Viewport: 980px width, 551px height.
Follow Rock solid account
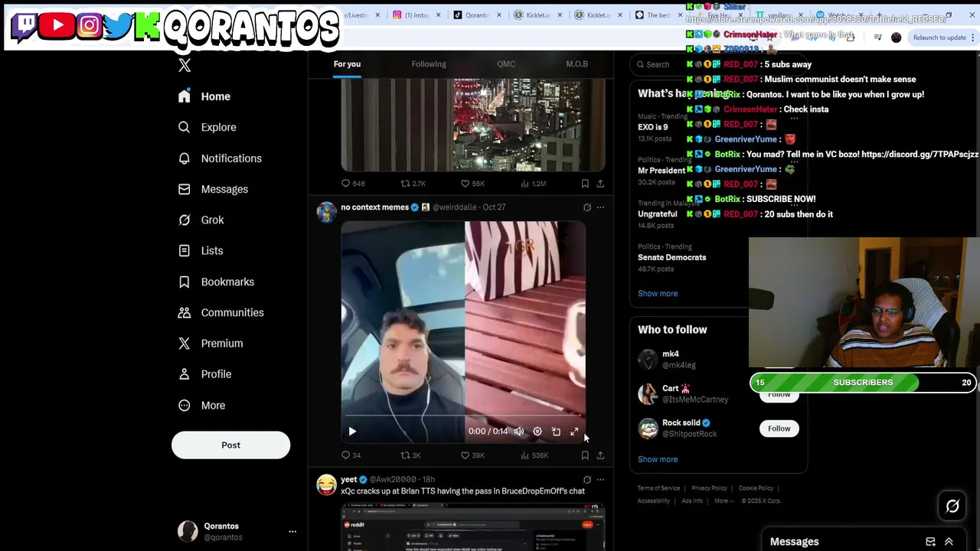(x=779, y=429)
